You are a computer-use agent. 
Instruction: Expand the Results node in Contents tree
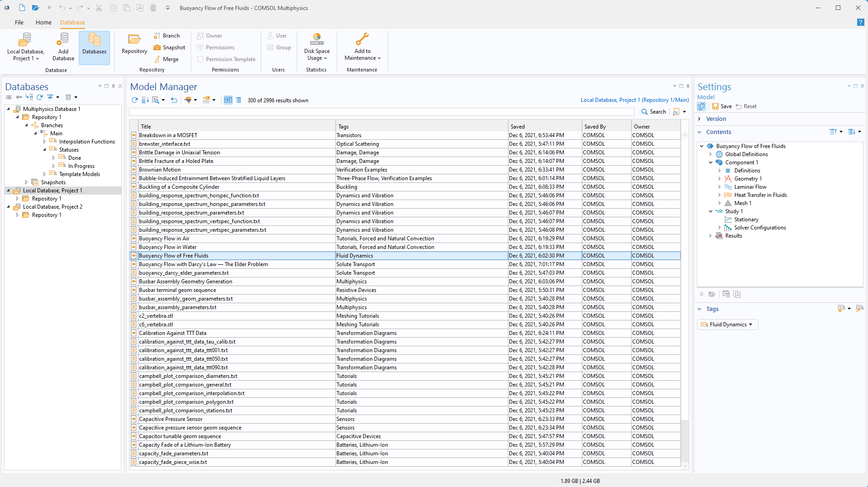[x=710, y=236]
